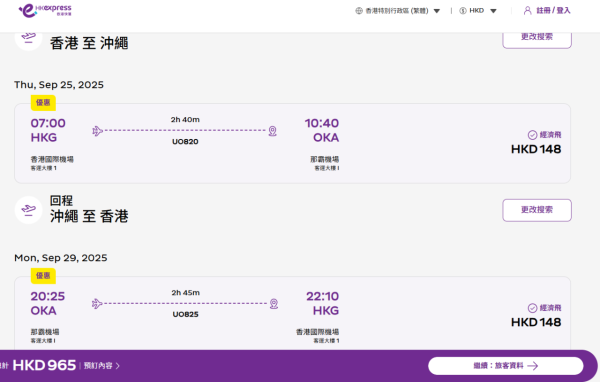The width and height of the screenshot is (600, 382).
Task: Click the return flight plane icon circle
Action: tap(28, 210)
